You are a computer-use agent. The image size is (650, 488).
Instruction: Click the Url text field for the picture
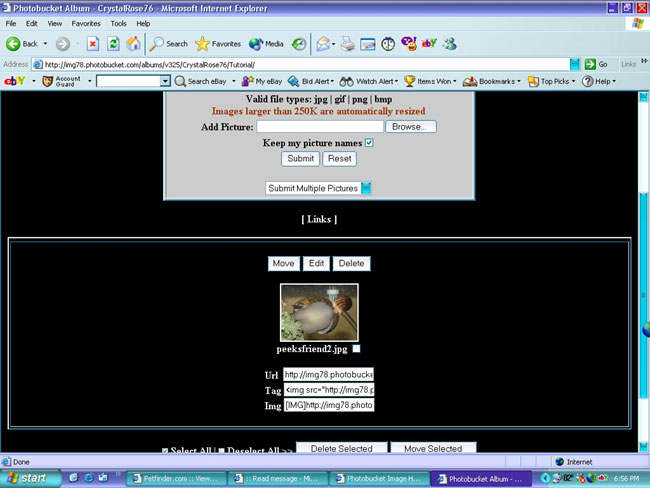[x=328, y=374]
